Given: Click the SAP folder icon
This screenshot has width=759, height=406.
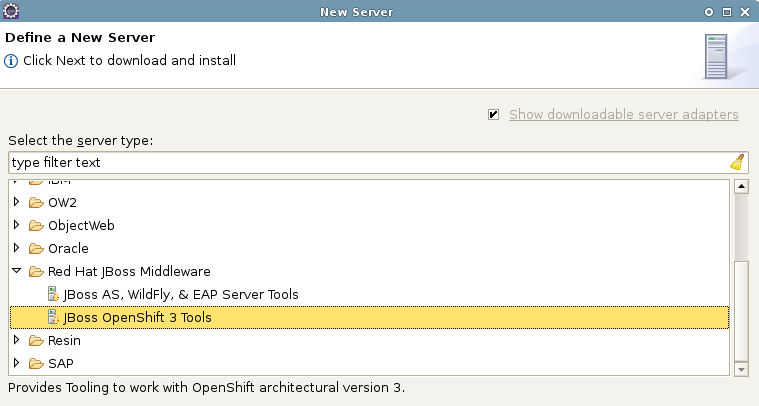Looking at the screenshot, I should point(36,364).
